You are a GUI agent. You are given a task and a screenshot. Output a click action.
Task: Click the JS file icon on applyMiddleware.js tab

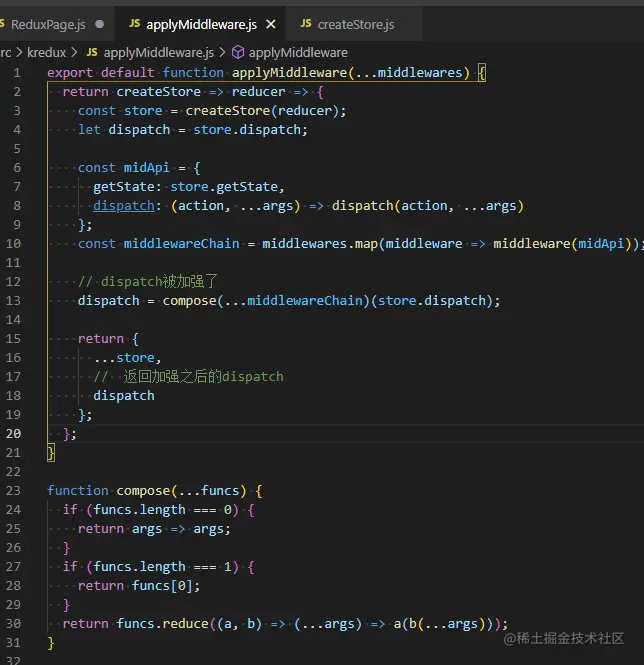coord(134,24)
